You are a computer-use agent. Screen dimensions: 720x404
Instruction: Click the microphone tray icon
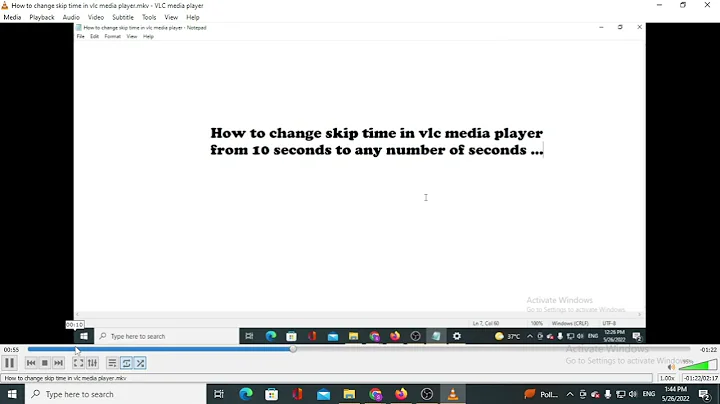(608, 394)
